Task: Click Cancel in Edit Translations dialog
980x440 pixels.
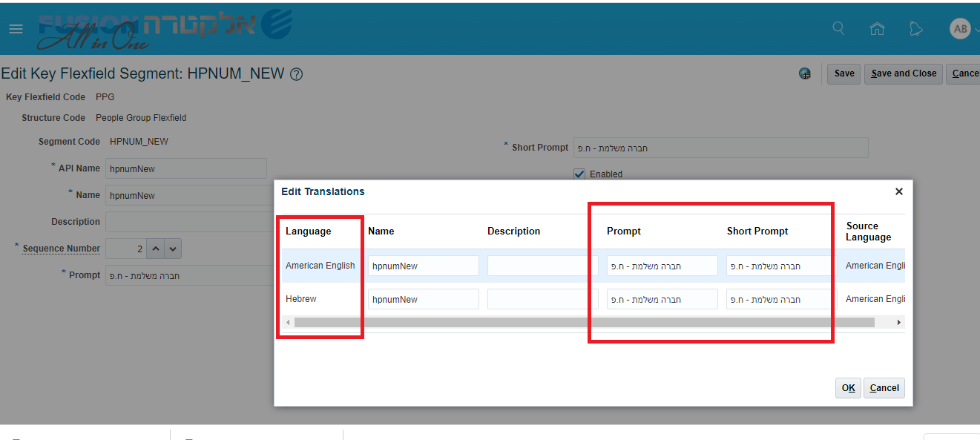Action: tap(884, 388)
